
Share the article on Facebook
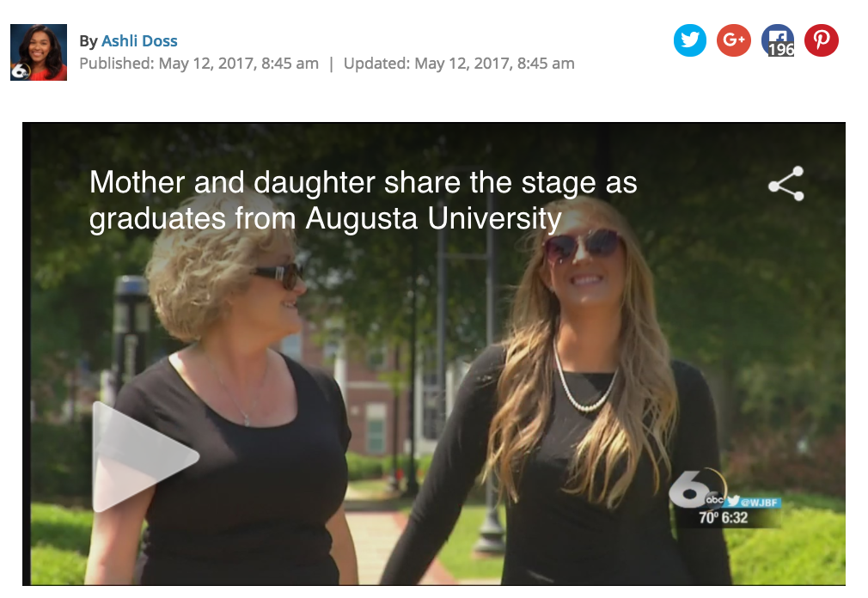tap(777, 40)
